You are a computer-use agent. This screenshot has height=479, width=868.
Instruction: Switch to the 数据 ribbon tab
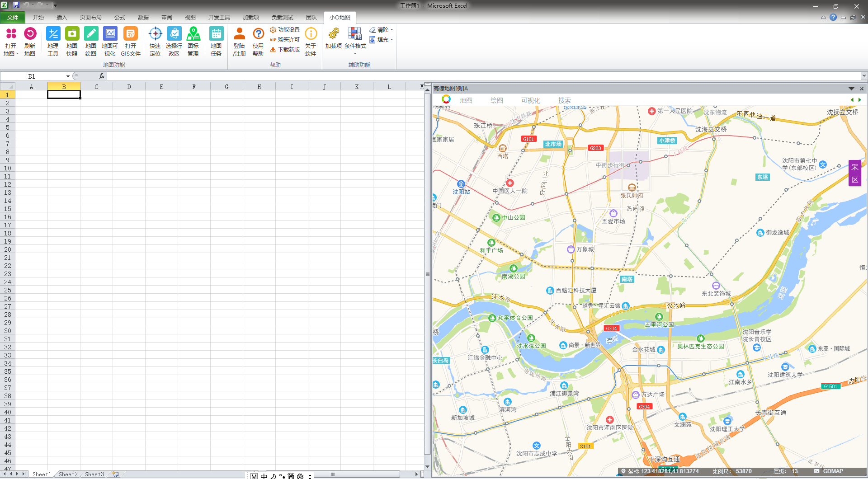click(143, 18)
